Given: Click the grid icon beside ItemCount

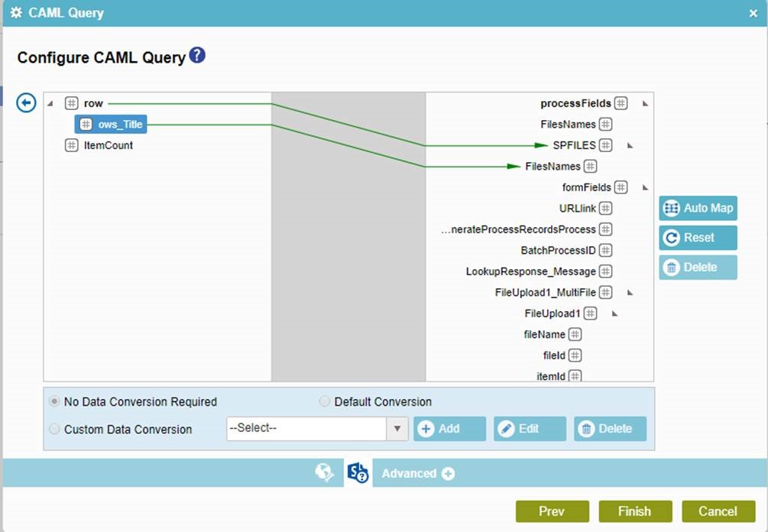Looking at the screenshot, I should pos(71,145).
